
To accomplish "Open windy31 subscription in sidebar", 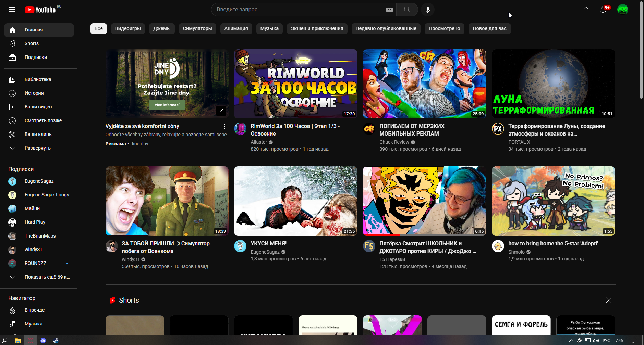I will [x=39, y=250].
